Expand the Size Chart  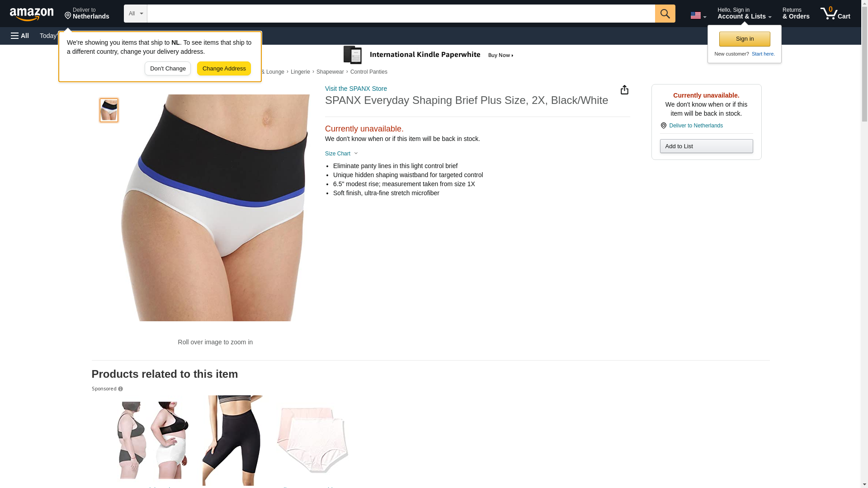click(x=341, y=154)
